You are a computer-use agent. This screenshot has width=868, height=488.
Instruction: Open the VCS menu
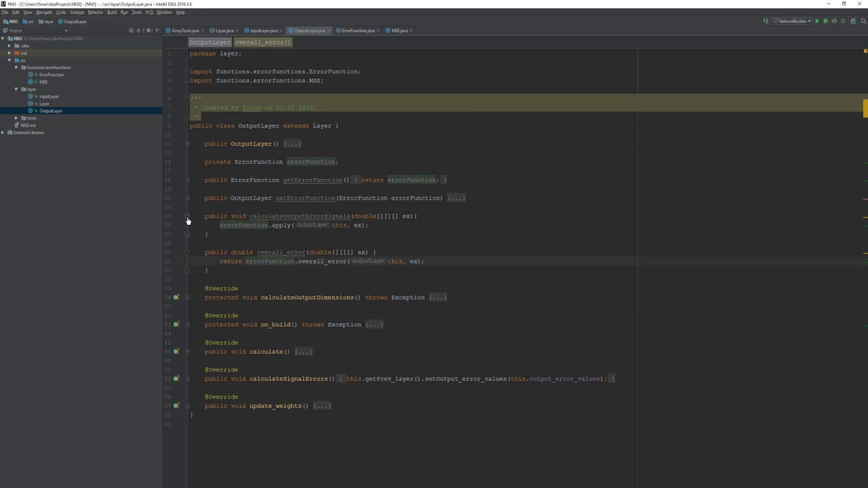(149, 12)
